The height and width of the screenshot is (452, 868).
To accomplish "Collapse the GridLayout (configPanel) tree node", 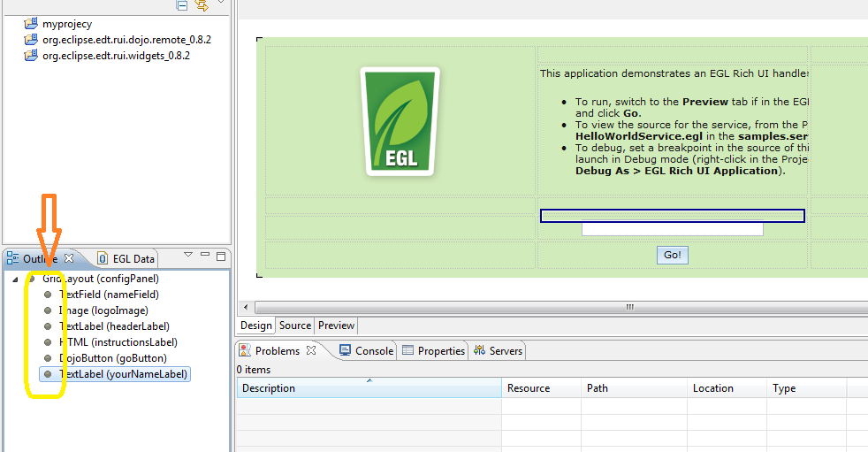I will pyautogui.click(x=15, y=280).
